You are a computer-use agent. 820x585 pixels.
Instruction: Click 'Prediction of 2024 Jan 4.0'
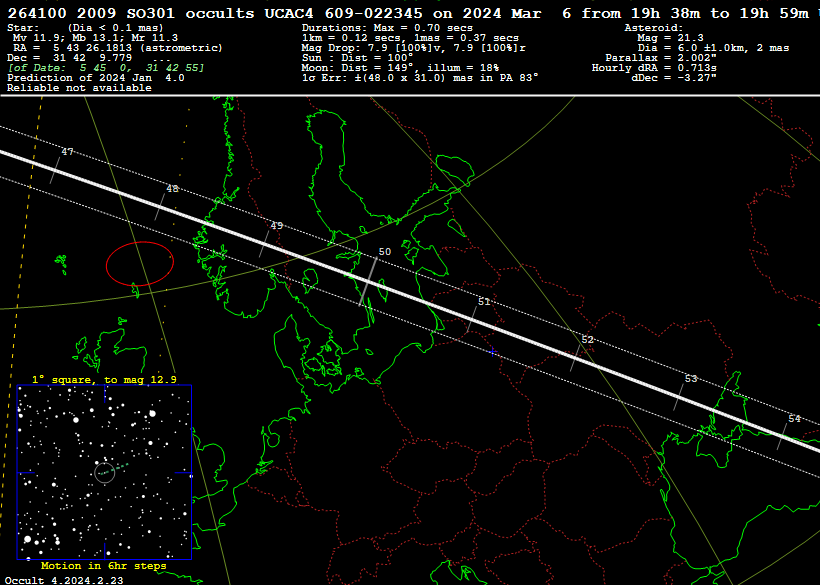[96, 77]
